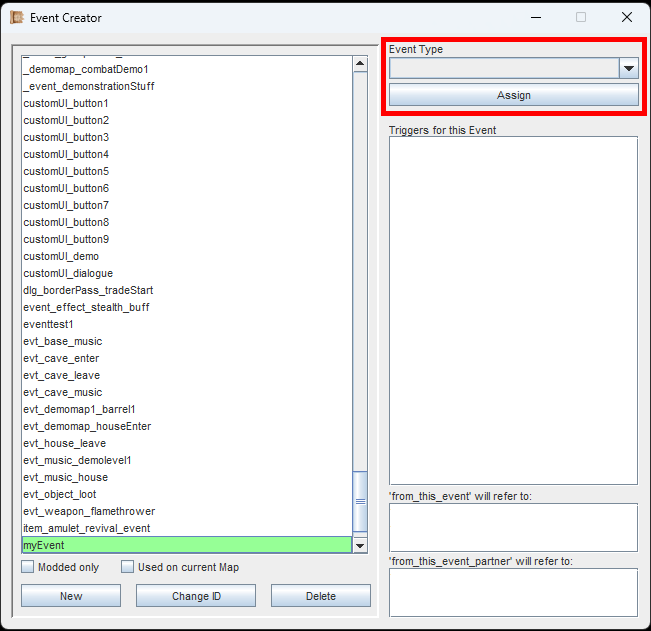Image resolution: width=651 pixels, height=631 pixels.
Task: Click scrollbar down arrow in event list
Action: [x=360, y=545]
